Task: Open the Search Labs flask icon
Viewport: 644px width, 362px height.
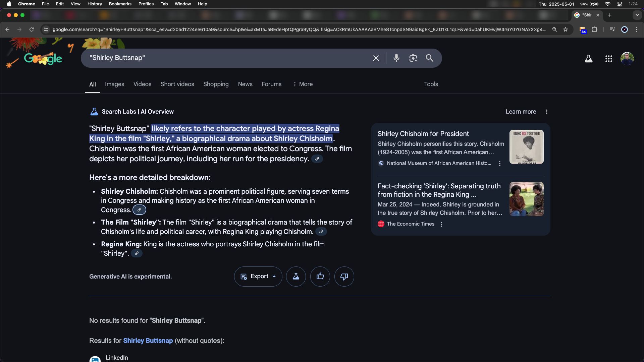Action: tap(588, 59)
